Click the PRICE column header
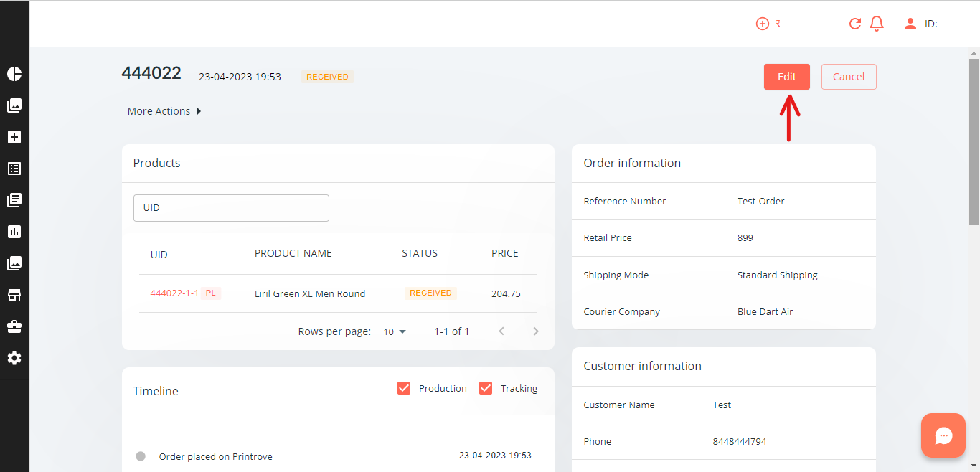The height and width of the screenshot is (472, 980). (505, 253)
